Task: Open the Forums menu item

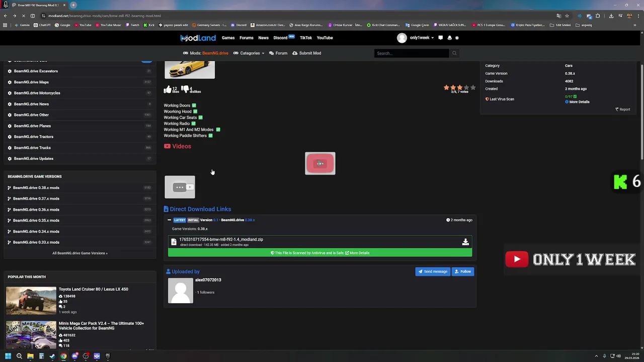Action: pyautogui.click(x=247, y=38)
